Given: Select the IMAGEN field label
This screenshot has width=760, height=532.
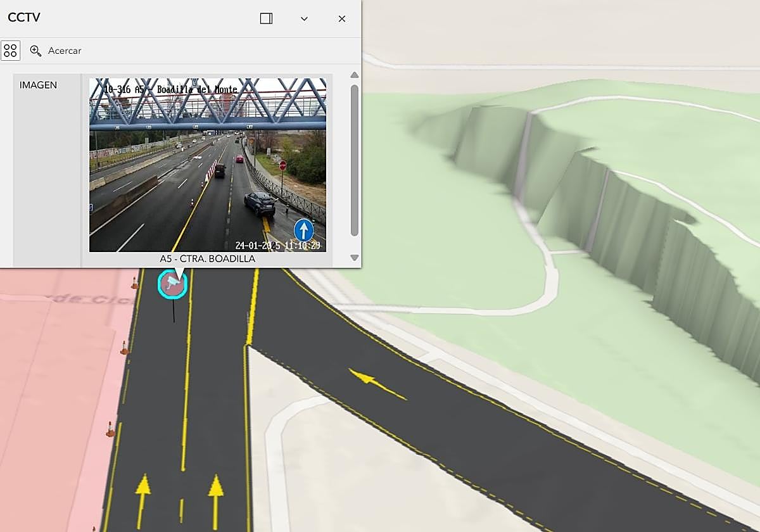Looking at the screenshot, I should pos(38,85).
